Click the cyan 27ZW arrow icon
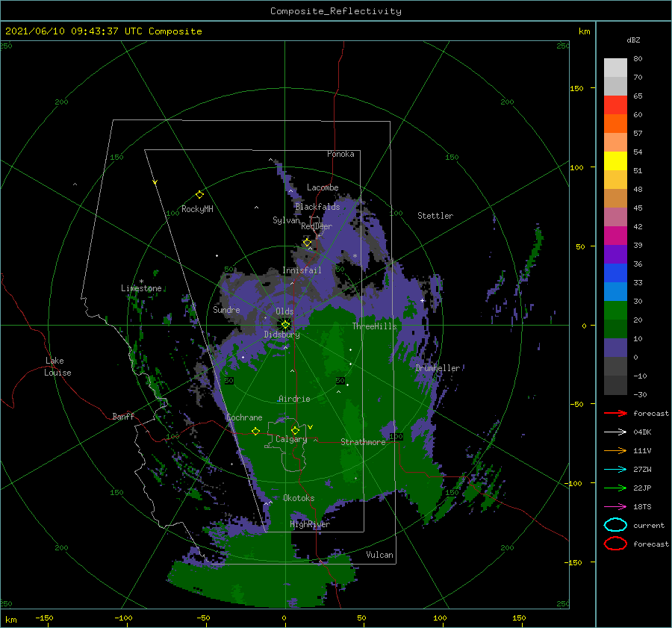 (615, 470)
